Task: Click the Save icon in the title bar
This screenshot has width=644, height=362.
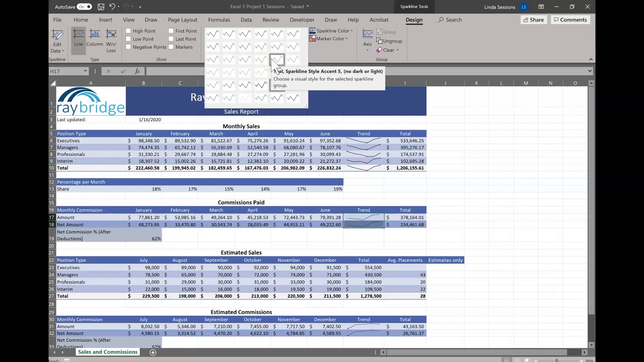Action: (101, 7)
